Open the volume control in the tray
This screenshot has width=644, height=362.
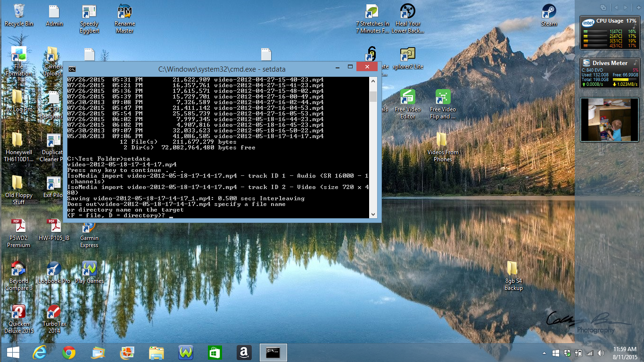(601, 353)
